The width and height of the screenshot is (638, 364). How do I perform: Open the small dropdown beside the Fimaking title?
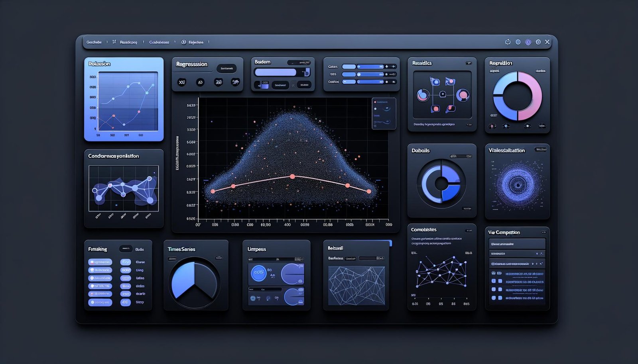coord(126,249)
